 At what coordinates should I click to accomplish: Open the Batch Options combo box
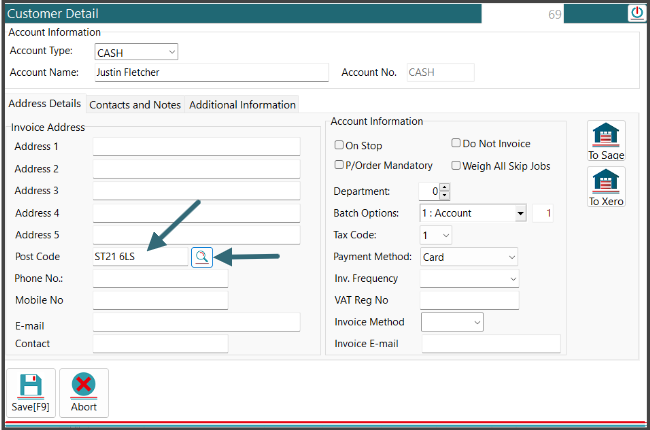(520, 213)
